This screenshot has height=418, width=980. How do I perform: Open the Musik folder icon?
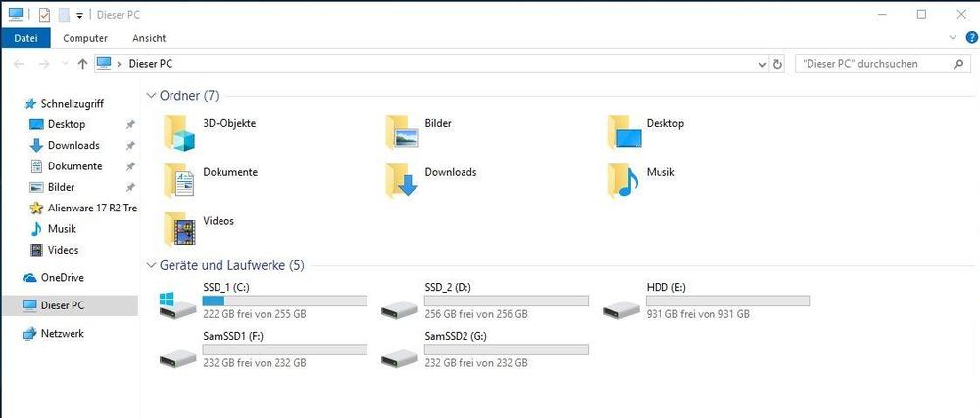click(x=623, y=180)
